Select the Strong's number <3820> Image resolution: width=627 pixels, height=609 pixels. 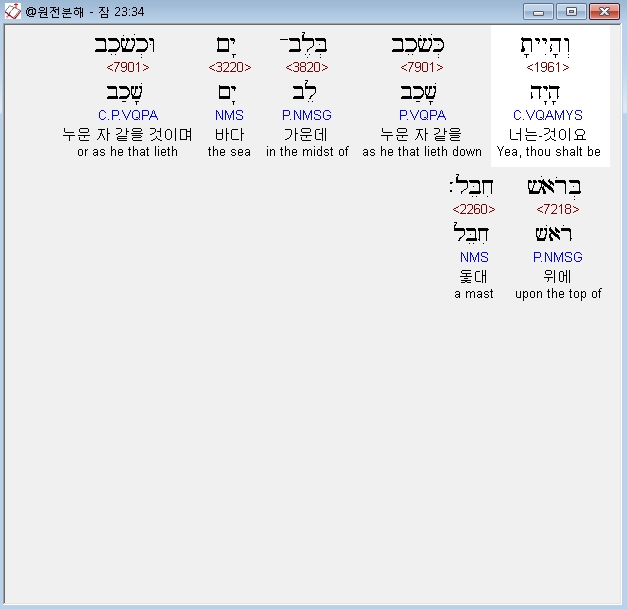[307, 67]
